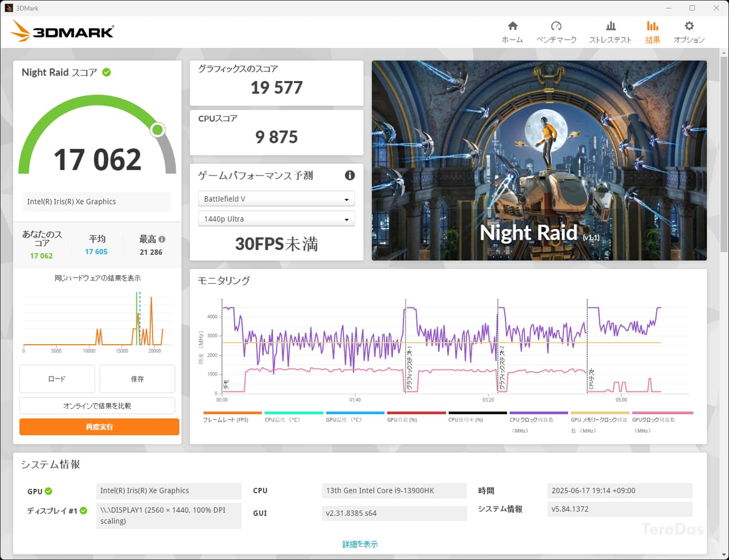Click 同じハードウェアの結果を表示 link
The height and width of the screenshot is (560, 729).
(x=97, y=278)
